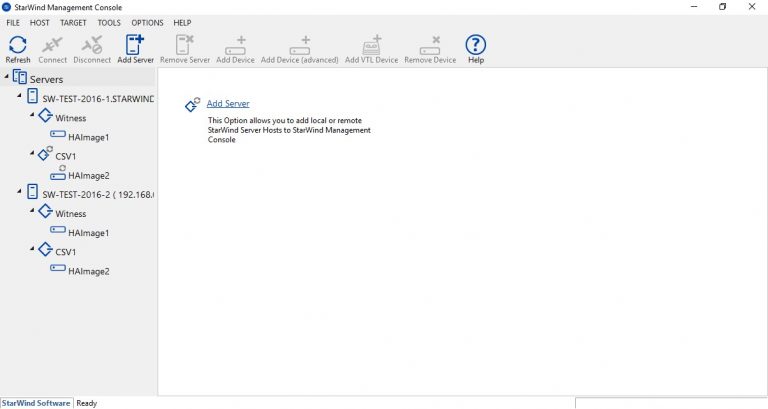Open Help from the toolbar question icon

[476, 46]
